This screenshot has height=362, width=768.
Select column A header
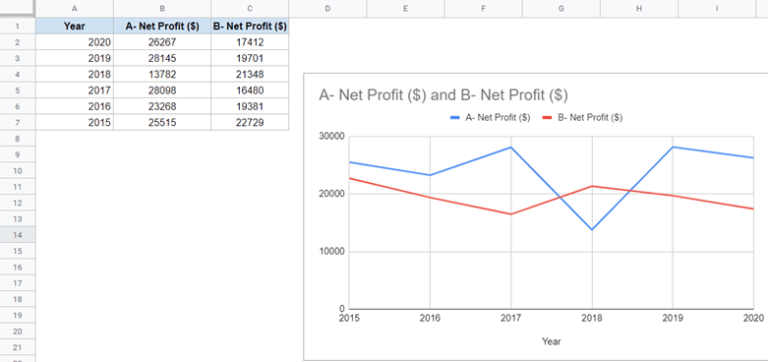click(x=74, y=8)
